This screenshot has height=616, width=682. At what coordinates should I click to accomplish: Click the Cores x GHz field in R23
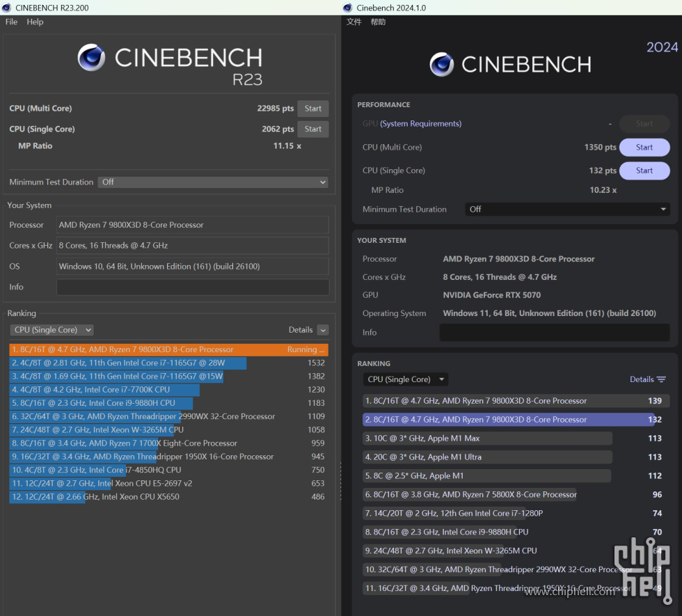192,245
